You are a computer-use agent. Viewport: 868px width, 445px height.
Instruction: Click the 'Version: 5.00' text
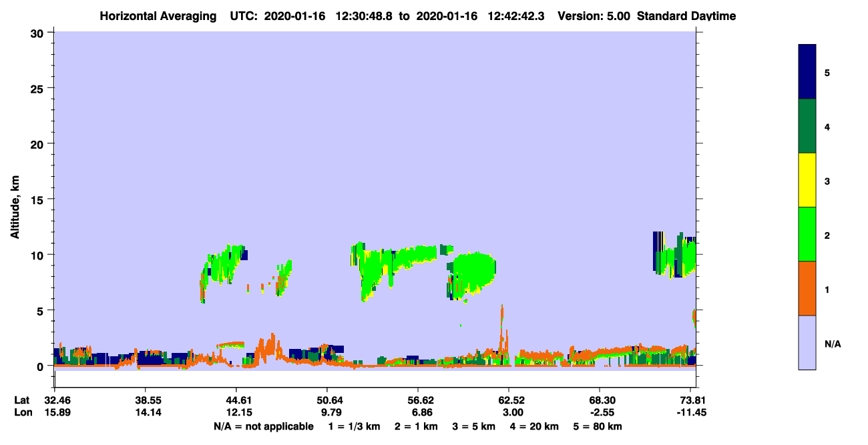(x=596, y=15)
